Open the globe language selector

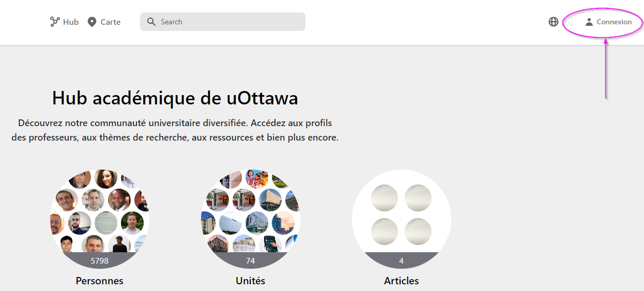coord(554,22)
